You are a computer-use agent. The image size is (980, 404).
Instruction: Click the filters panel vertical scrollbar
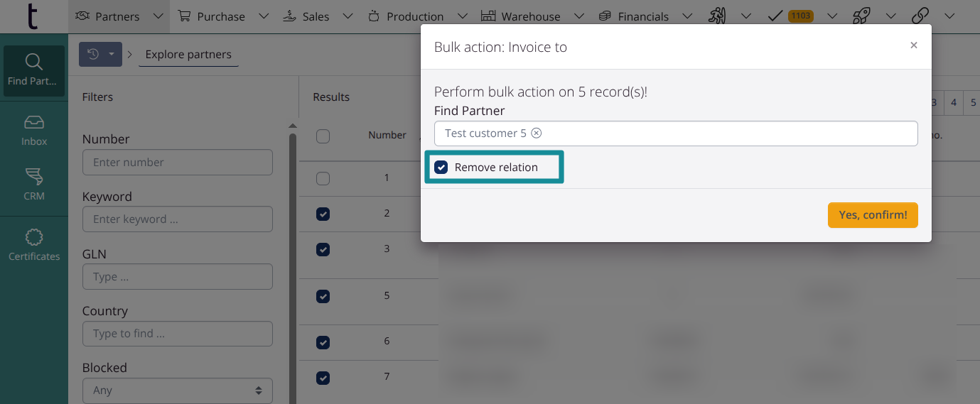point(292,270)
